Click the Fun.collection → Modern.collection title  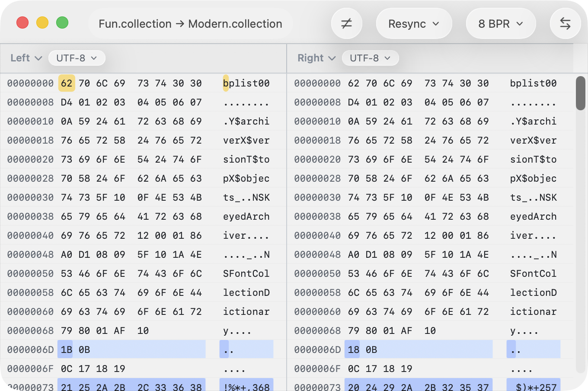[x=190, y=24]
